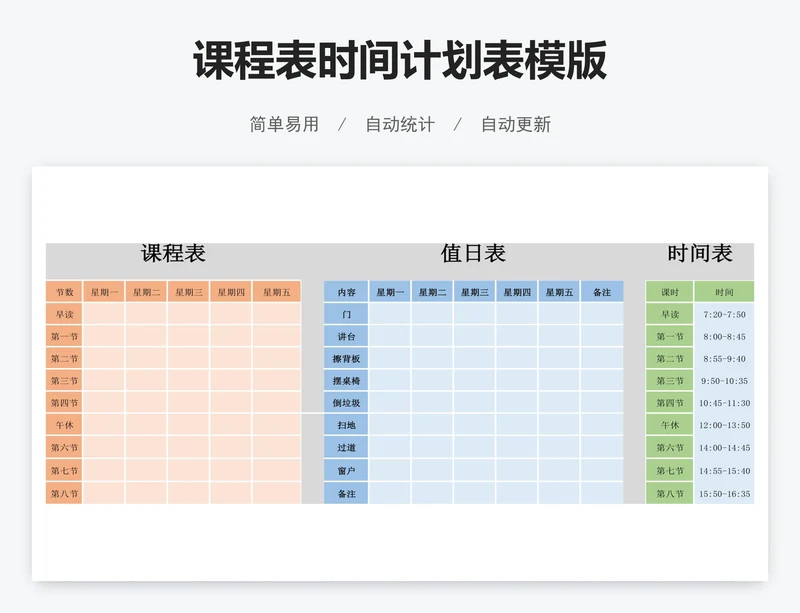Image resolution: width=800 pixels, height=613 pixels.
Task: Select the 10:45-11:30 time cell
Action: 724,403
